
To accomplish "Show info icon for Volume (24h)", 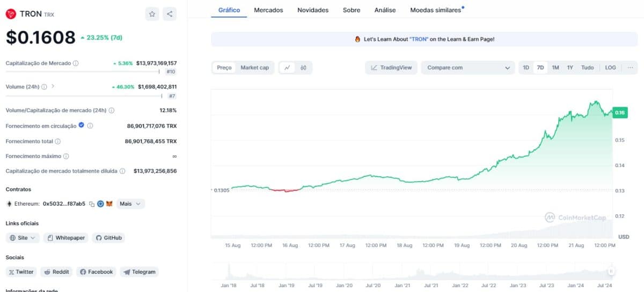I will point(44,87).
